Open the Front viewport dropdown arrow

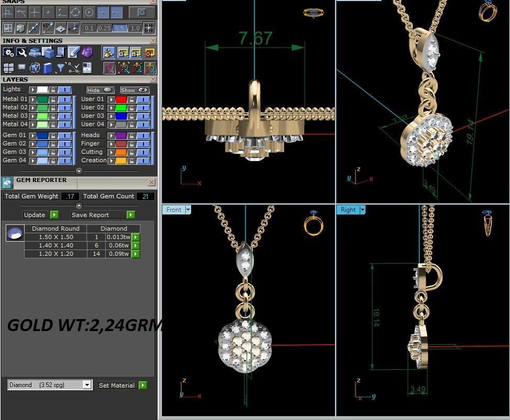click(188, 210)
